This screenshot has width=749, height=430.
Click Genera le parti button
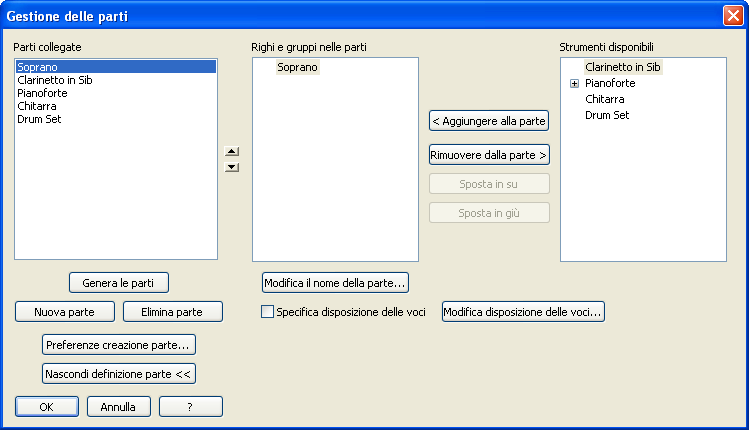click(119, 283)
